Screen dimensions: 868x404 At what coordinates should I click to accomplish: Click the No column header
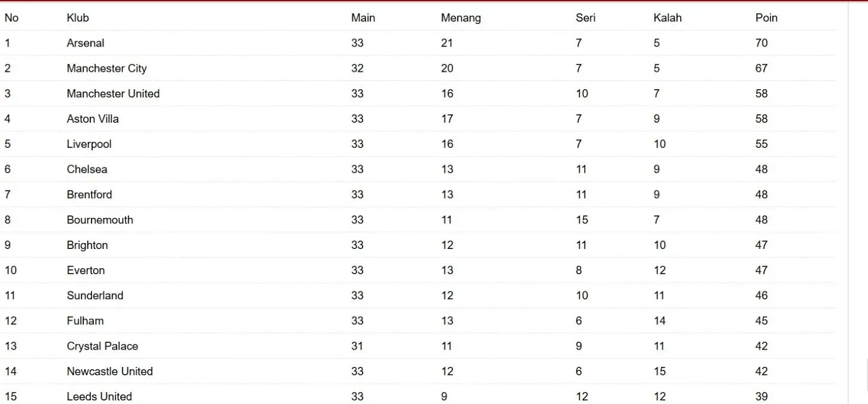pyautogui.click(x=11, y=18)
